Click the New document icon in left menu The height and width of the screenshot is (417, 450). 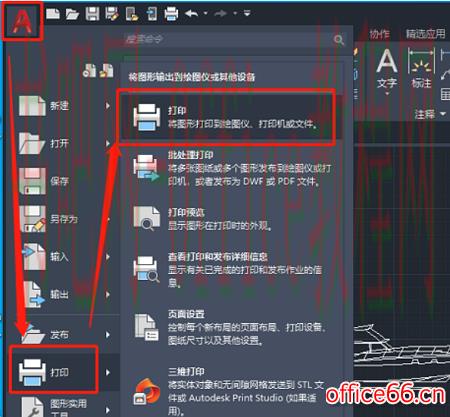(x=32, y=106)
